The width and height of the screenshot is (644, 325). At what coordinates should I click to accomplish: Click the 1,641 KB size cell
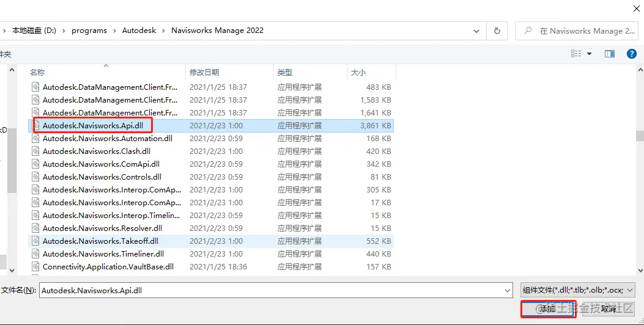[376, 113]
